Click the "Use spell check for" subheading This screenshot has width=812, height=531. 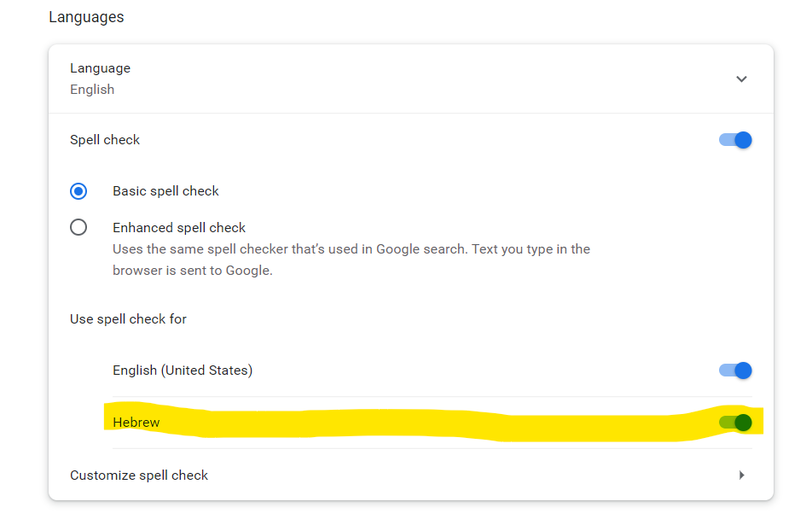click(x=128, y=319)
